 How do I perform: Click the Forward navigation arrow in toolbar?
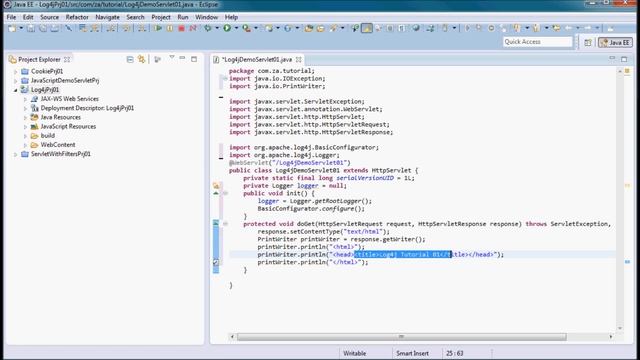point(587,28)
